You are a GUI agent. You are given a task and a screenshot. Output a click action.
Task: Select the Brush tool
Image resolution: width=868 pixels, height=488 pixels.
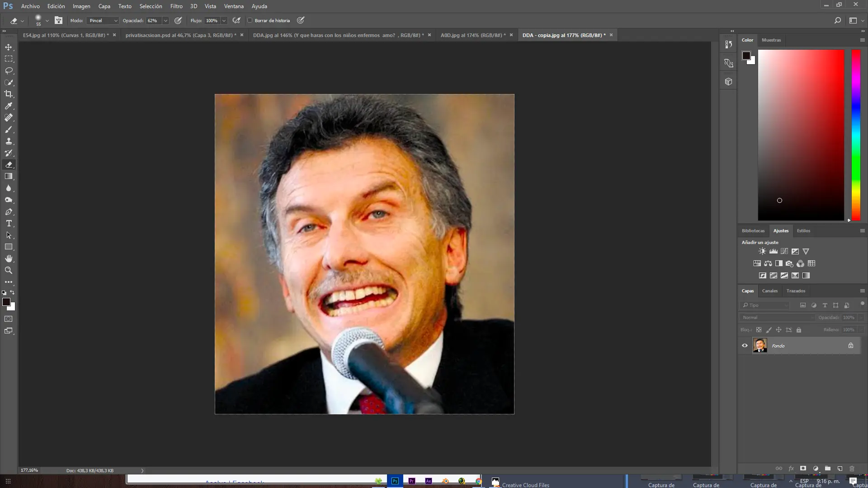tap(9, 129)
